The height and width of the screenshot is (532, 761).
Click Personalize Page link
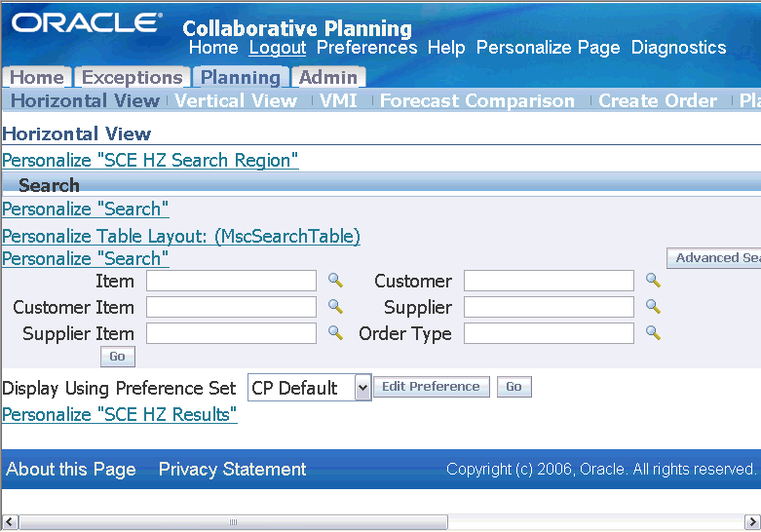(548, 48)
